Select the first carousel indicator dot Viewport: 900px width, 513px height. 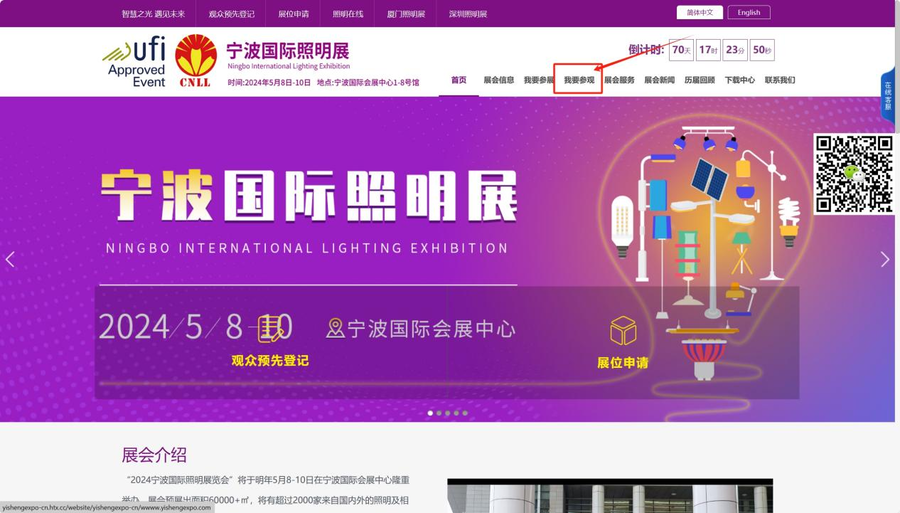pyautogui.click(x=430, y=413)
